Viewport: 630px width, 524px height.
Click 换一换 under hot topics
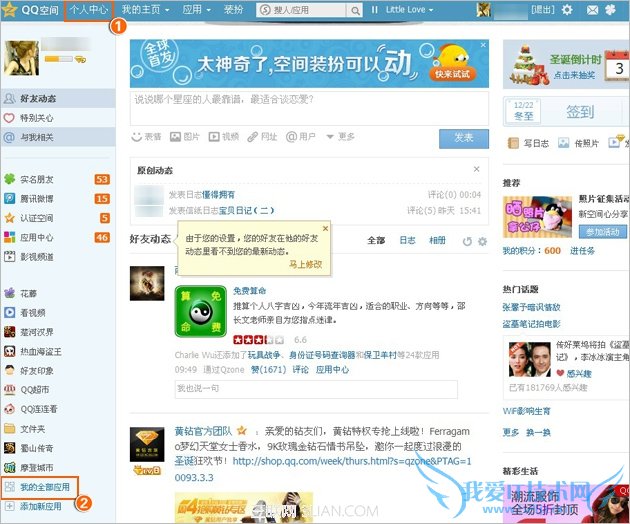point(538,432)
